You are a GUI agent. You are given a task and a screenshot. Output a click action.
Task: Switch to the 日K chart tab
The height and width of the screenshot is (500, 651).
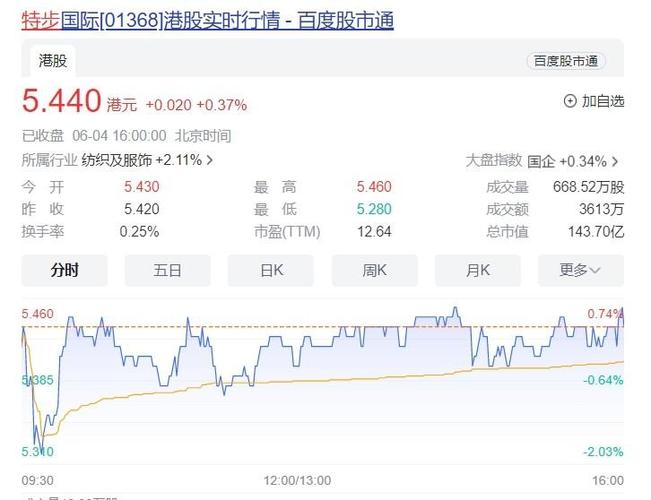pyautogui.click(x=271, y=270)
